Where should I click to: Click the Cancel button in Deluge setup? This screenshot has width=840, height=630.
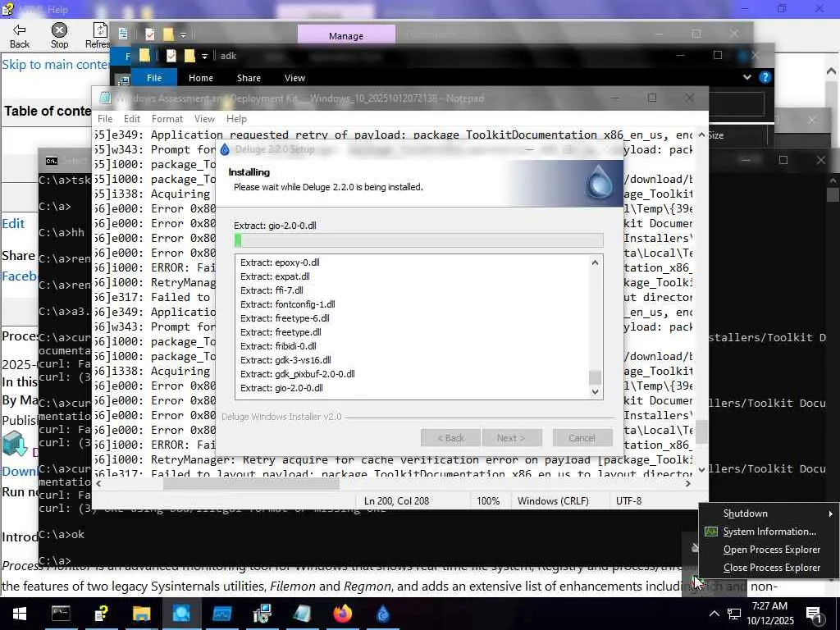pyautogui.click(x=582, y=438)
